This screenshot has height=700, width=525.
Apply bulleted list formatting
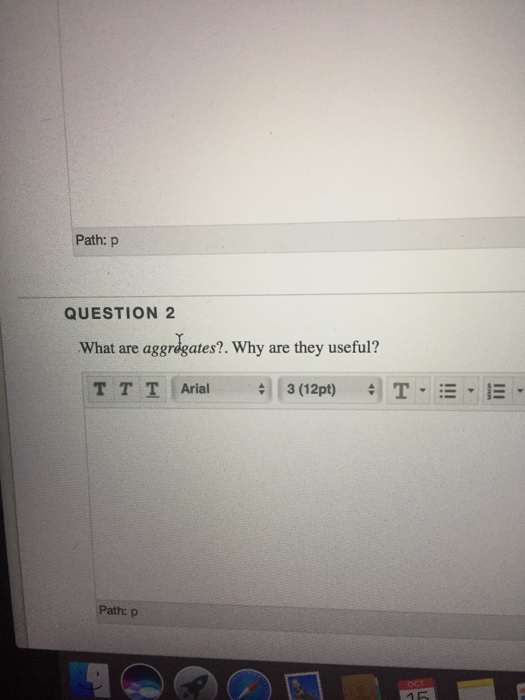tap(448, 392)
